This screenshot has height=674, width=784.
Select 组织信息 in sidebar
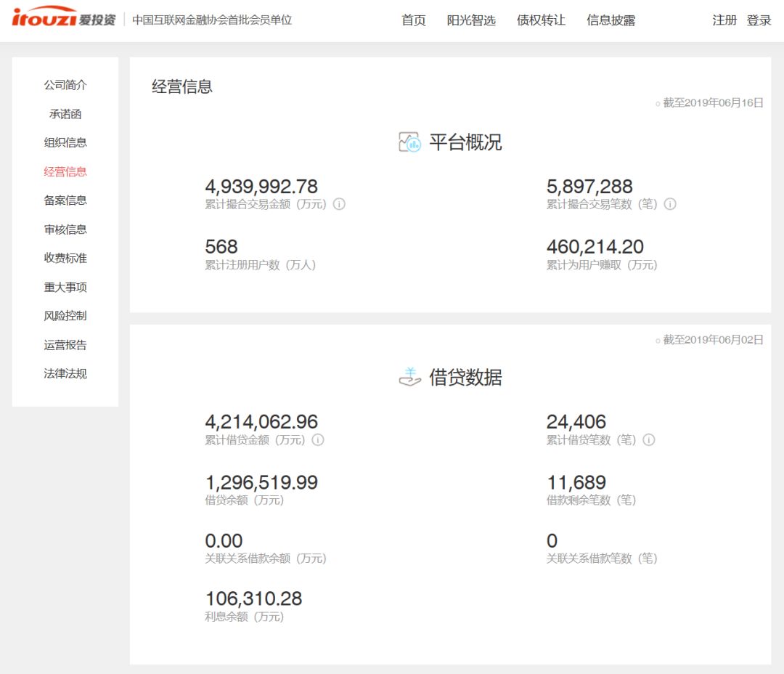[x=65, y=142]
